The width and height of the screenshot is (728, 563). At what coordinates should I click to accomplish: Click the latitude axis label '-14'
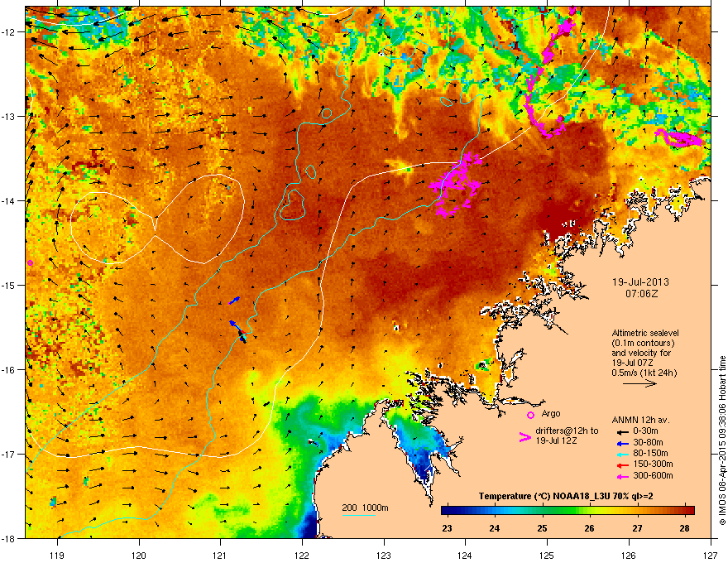pyautogui.click(x=9, y=201)
